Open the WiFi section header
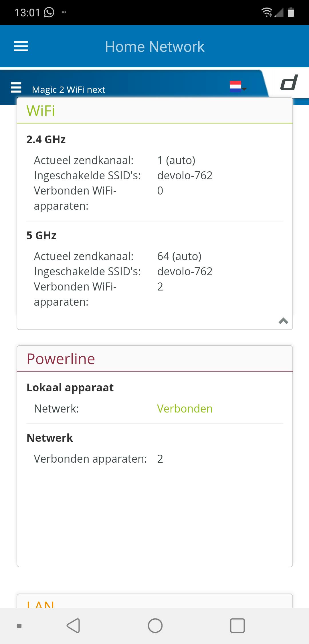The width and height of the screenshot is (309, 644). point(41,111)
